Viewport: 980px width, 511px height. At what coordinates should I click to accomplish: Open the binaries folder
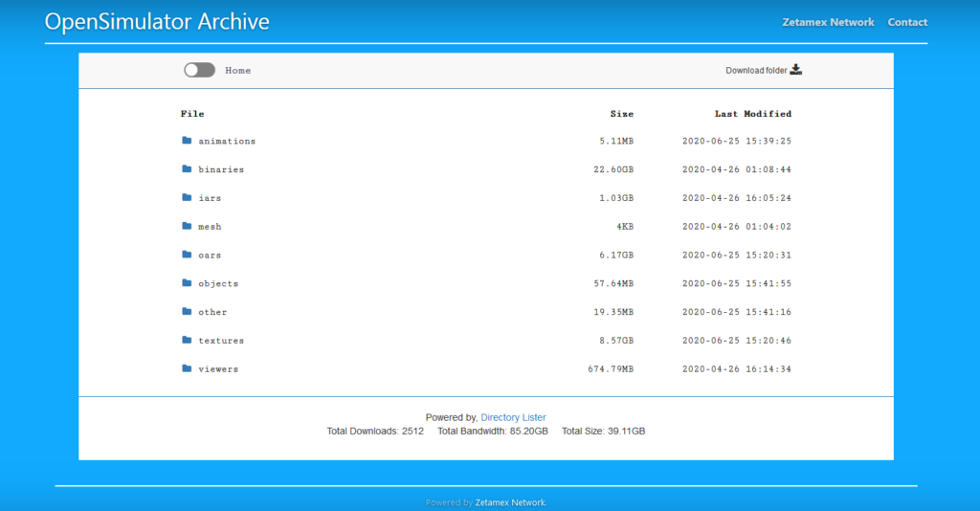221,169
